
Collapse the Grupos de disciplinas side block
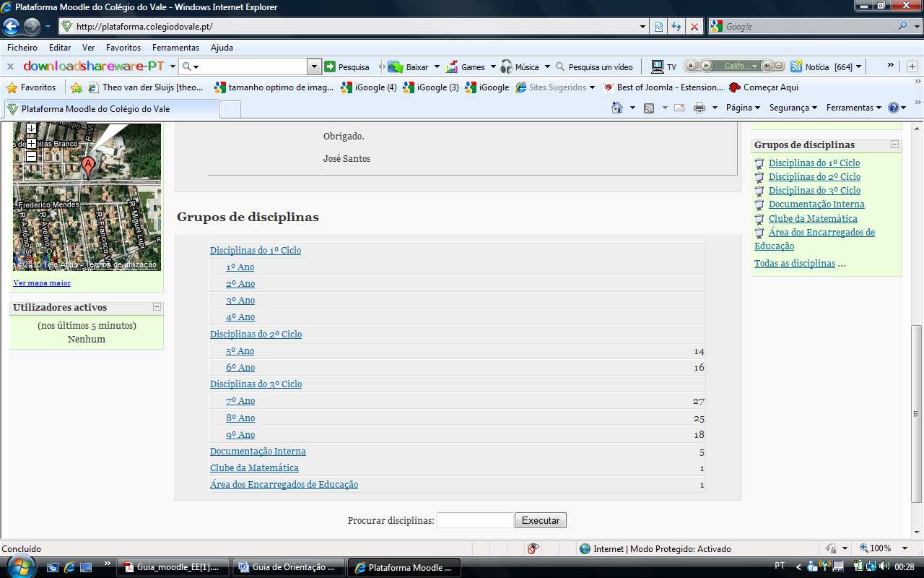click(x=895, y=144)
